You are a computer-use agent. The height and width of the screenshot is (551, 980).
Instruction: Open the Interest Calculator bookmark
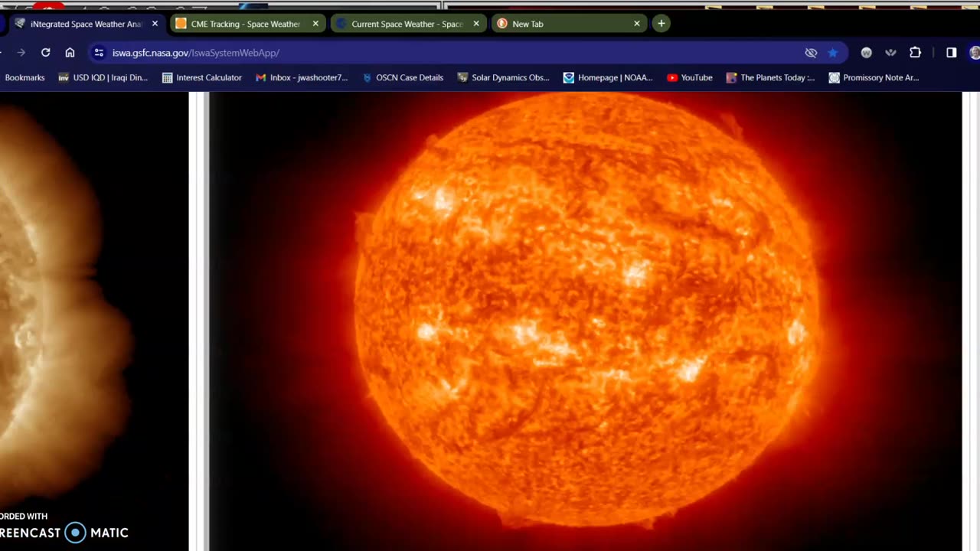click(202, 77)
